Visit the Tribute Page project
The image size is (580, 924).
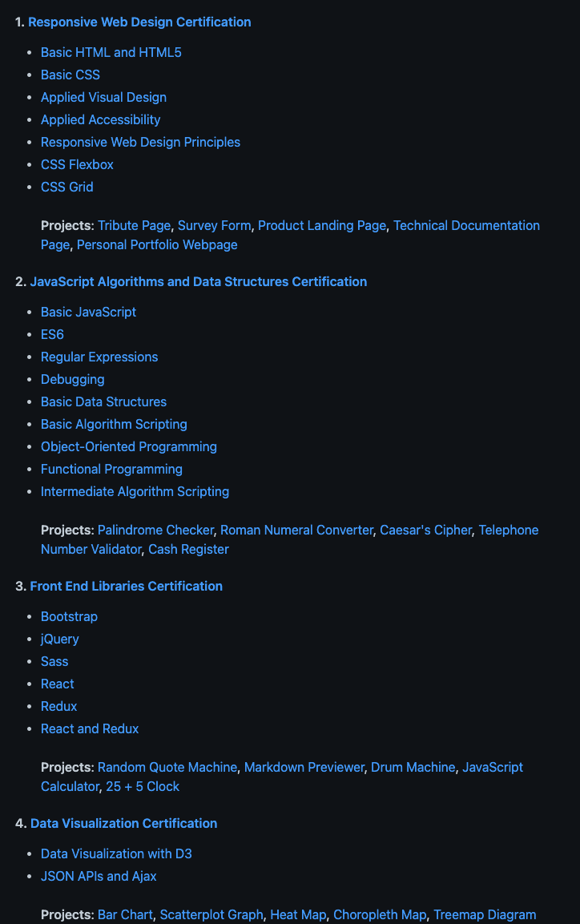(135, 226)
